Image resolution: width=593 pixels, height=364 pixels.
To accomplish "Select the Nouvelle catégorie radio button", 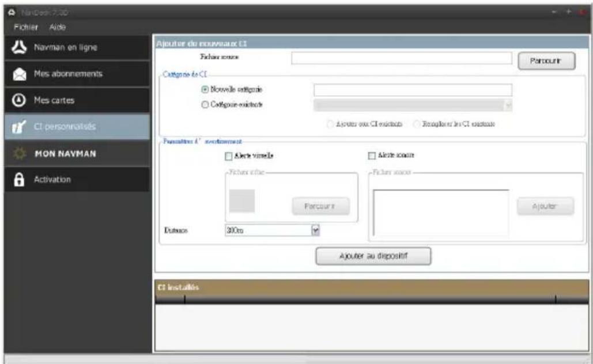I will 205,90.
